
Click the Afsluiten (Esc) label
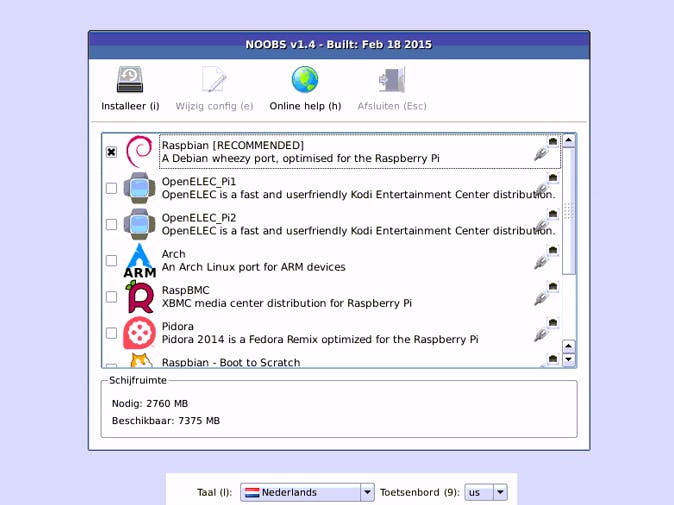[392, 106]
